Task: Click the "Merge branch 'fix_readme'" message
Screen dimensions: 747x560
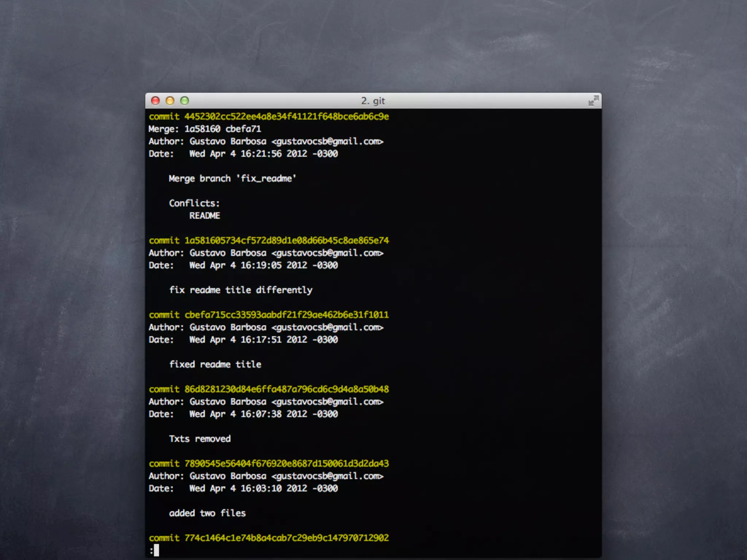Action: (232, 179)
